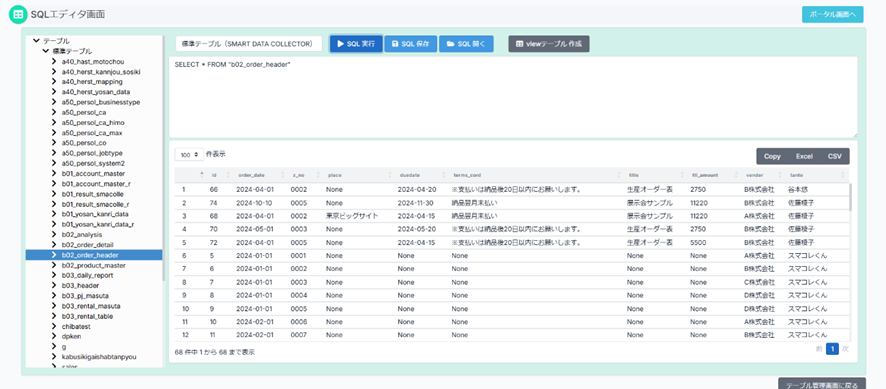The height and width of the screenshot is (389, 886).
Task: Select a50_persol_system2 table
Action: pyautogui.click(x=93, y=163)
